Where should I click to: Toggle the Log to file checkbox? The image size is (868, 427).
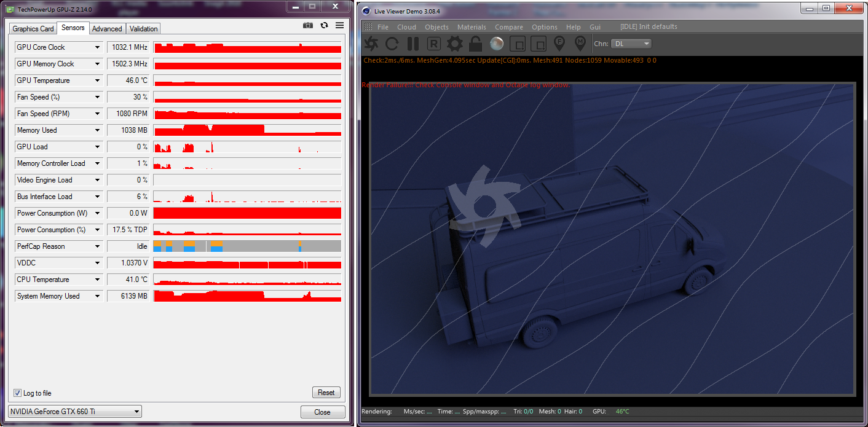(x=17, y=393)
